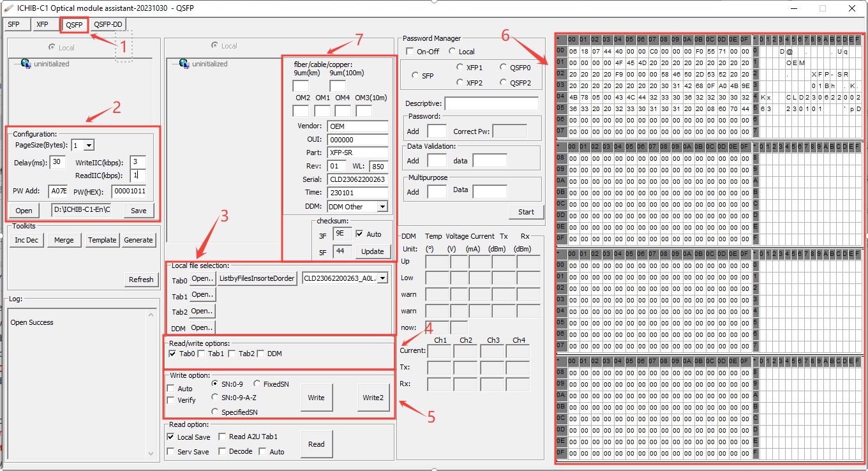Open the DDM Other dropdown
This screenshot has height=471, width=868.
384,206
